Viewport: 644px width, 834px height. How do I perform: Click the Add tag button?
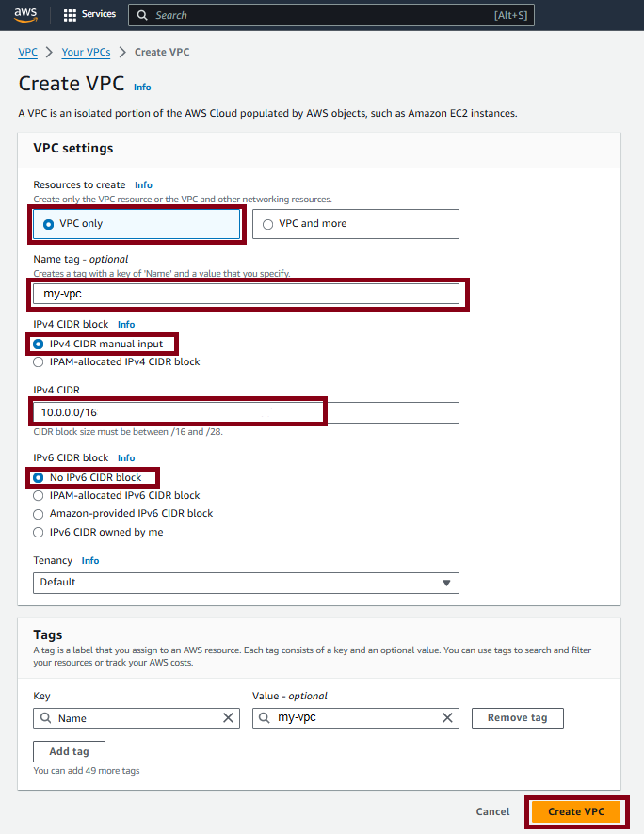pyautogui.click(x=69, y=751)
